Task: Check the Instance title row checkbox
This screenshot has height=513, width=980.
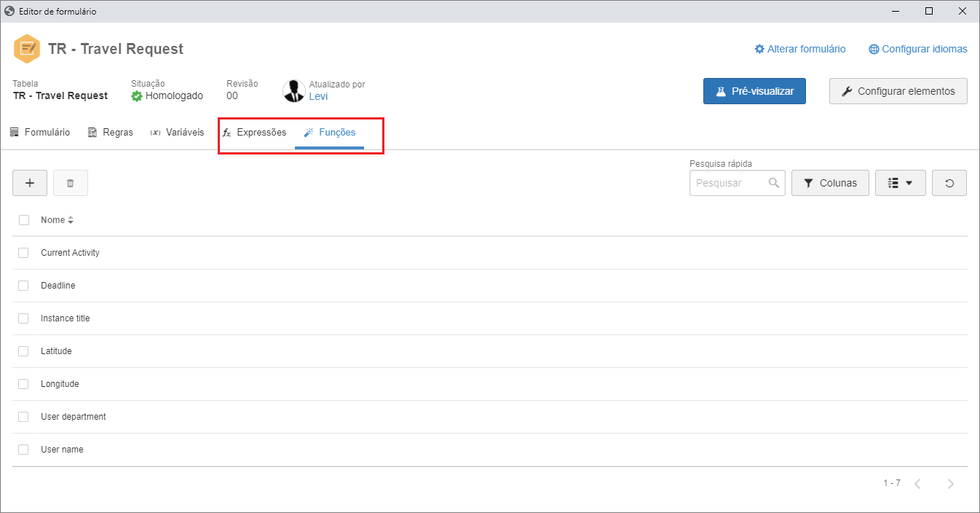Action: pyautogui.click(x=24, y=318)
